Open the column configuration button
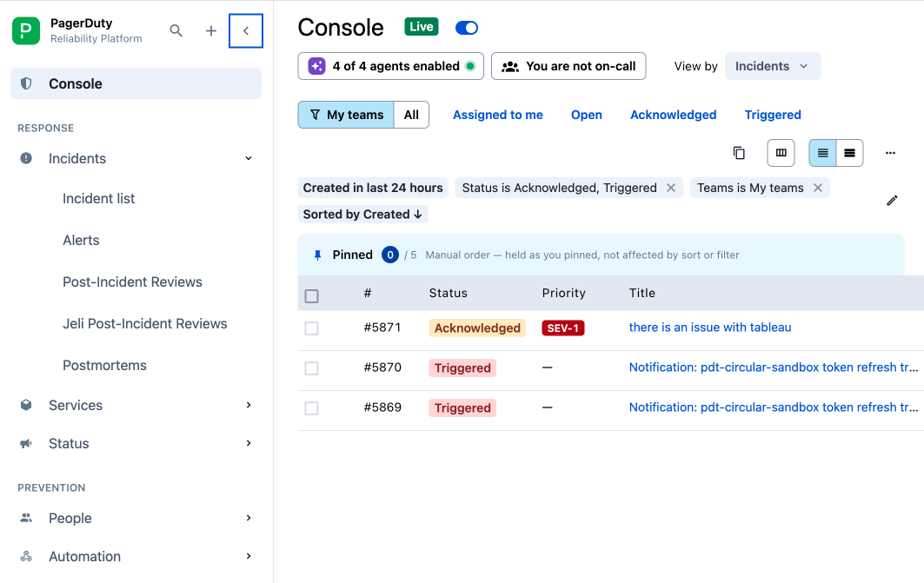This screenshot has width=924, height=583. (781, 153)
